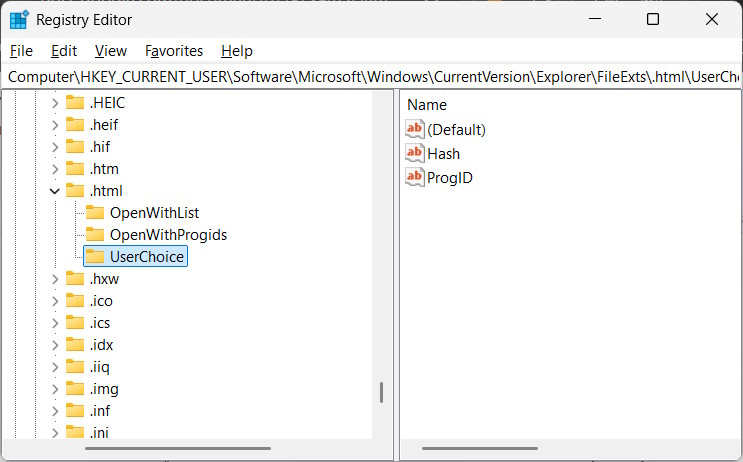Screen dimensions: 743x462
Task: Click the (Default) value's string icon
Action: [415, 129]
